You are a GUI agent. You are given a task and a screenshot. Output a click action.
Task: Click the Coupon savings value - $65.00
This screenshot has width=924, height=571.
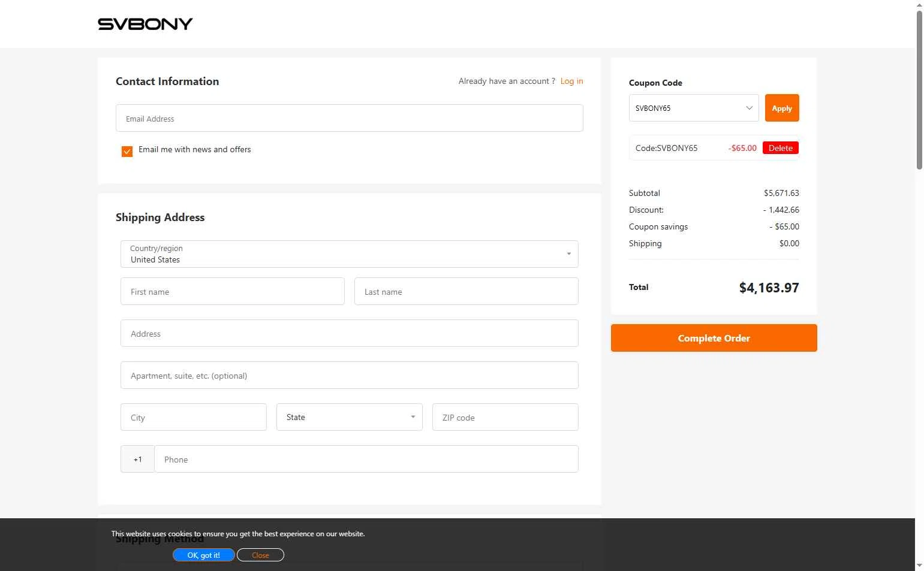coord(784,226)
